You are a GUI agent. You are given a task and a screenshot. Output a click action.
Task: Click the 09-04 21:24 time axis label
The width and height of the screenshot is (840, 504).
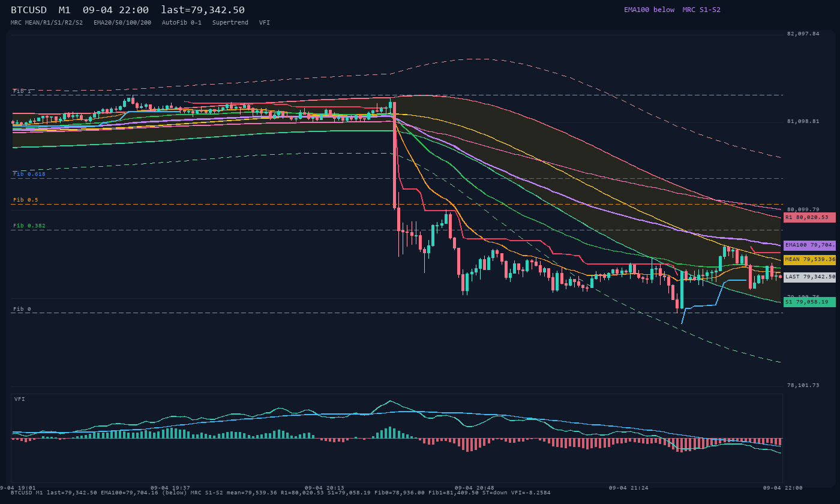click(629, 488)
